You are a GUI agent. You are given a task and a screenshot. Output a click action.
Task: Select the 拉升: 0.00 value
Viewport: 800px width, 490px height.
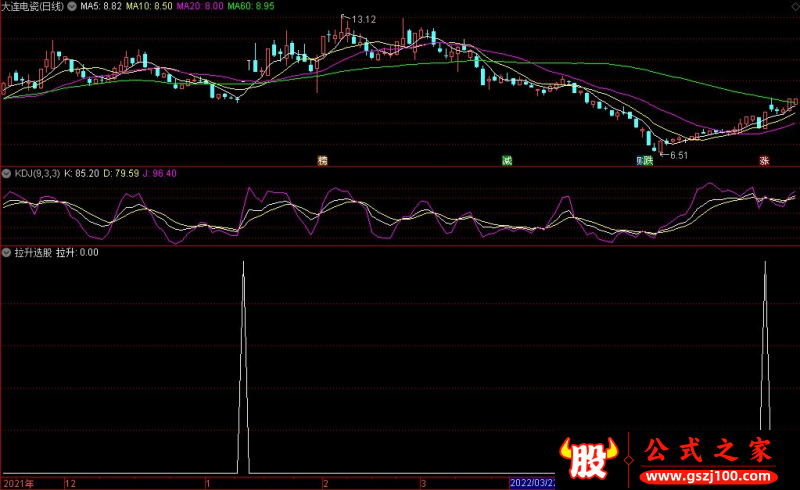coord(77,252)
